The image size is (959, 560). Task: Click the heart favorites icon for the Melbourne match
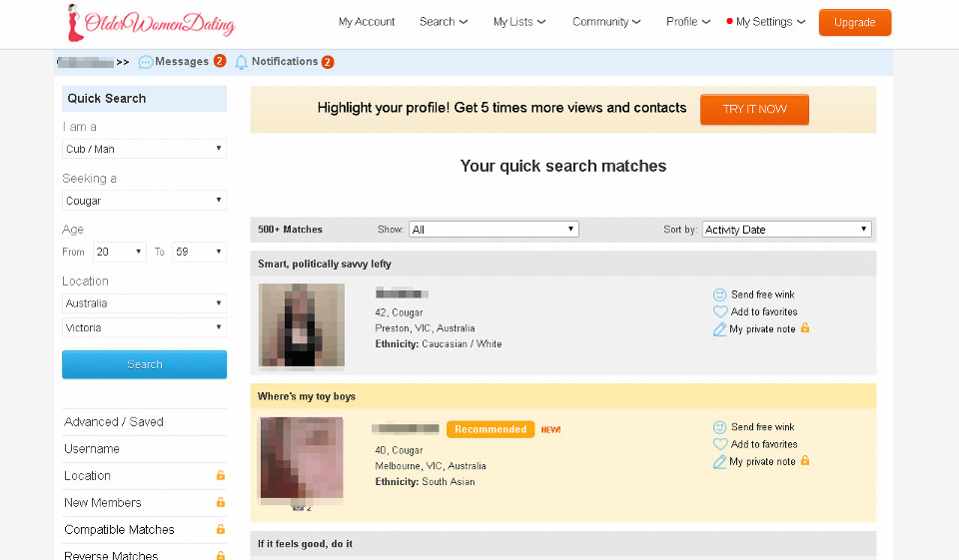coord(719,444)
